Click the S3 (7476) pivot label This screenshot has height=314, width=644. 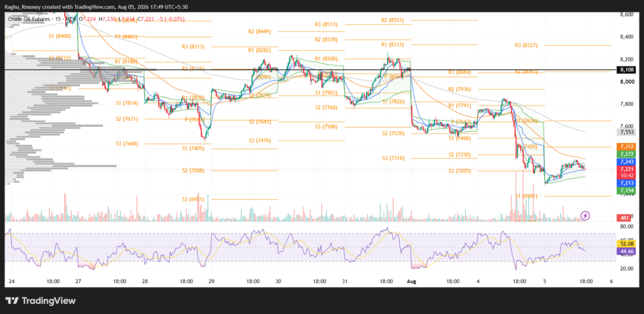tap(260, 141)
